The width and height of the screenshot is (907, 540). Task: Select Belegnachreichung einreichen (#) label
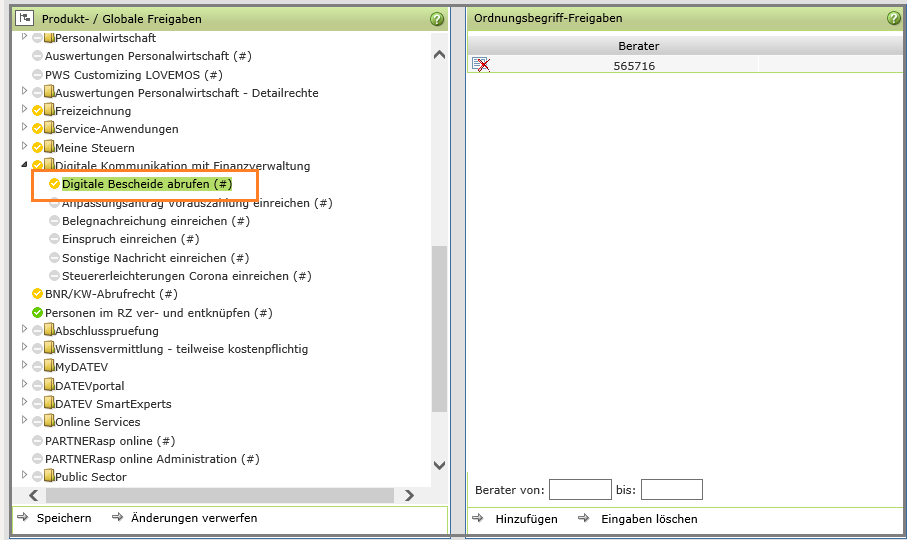pyautogui.click(x=156, y=221)
